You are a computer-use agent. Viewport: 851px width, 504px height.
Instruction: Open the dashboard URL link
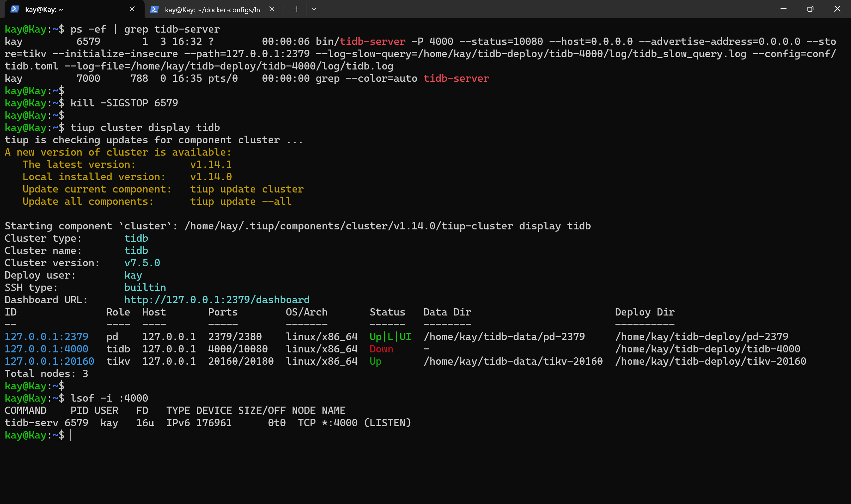click(x=217, y=300)
